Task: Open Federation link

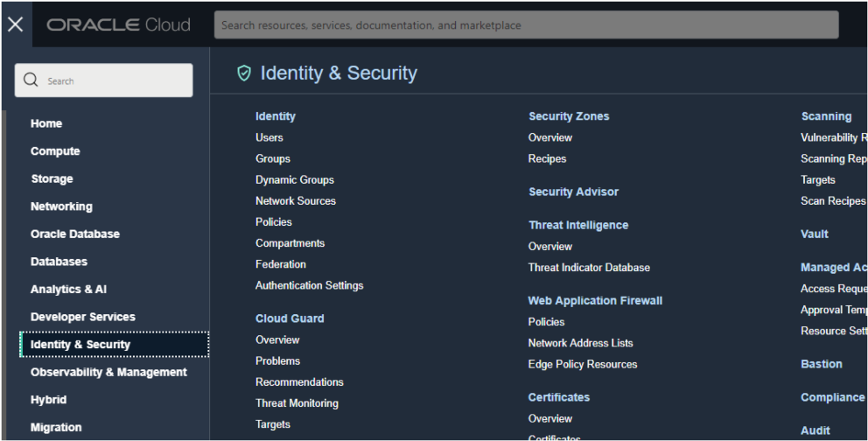Action: pyautogui.click(x=280, y=264)
